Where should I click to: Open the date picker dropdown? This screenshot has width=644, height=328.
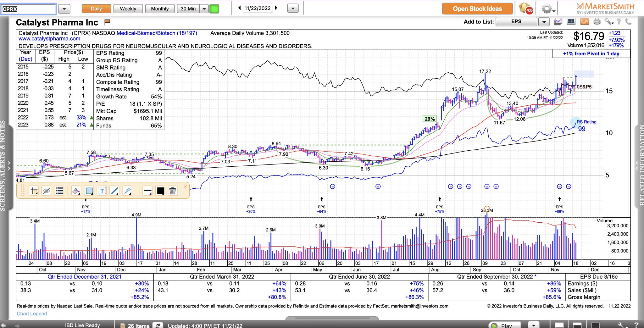pos(293,9)
